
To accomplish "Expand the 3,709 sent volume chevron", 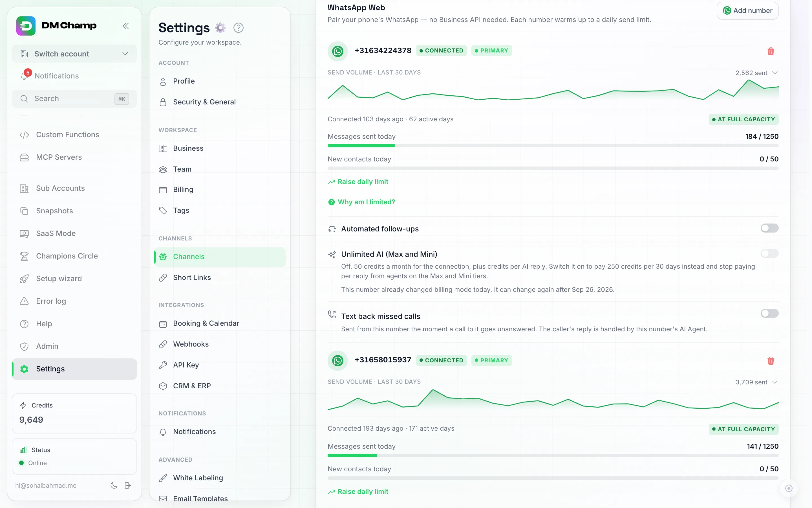I will click(x=775, y=382).
